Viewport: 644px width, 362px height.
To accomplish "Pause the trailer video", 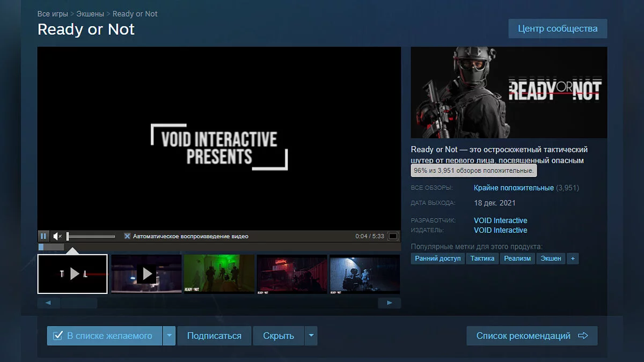I will [x=43, y=236].
